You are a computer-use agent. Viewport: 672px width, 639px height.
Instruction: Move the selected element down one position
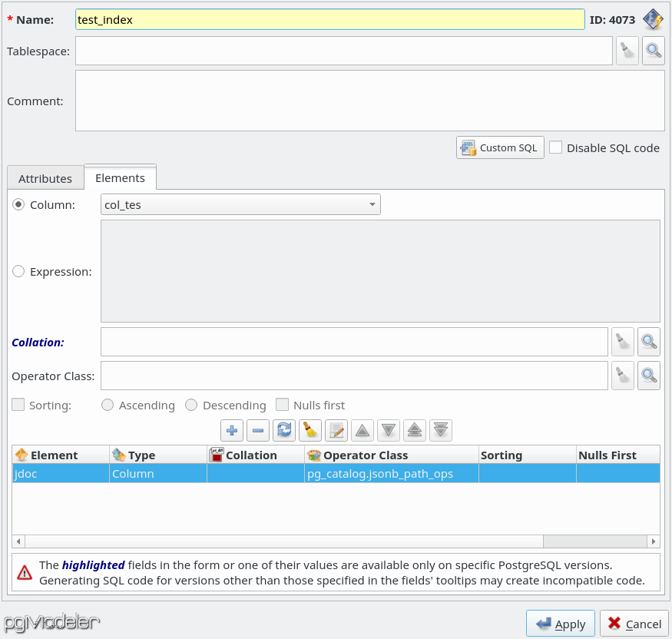pos(389,430)
